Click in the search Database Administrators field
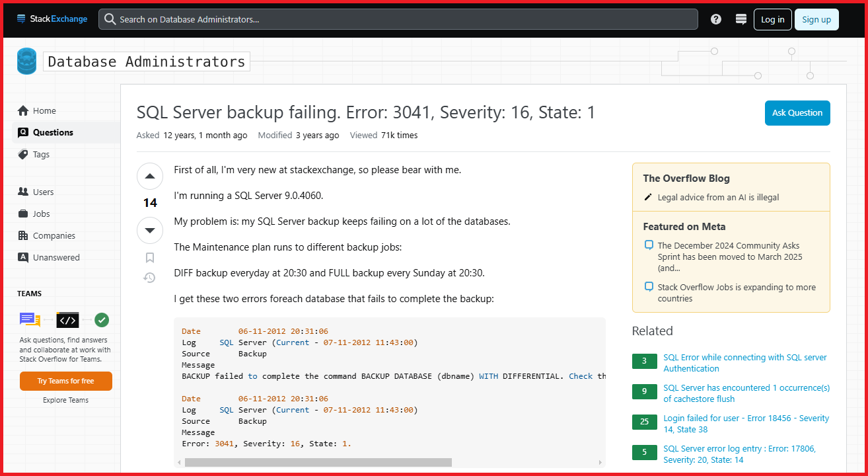Screen dimensions: 868x476 [398, 19]
